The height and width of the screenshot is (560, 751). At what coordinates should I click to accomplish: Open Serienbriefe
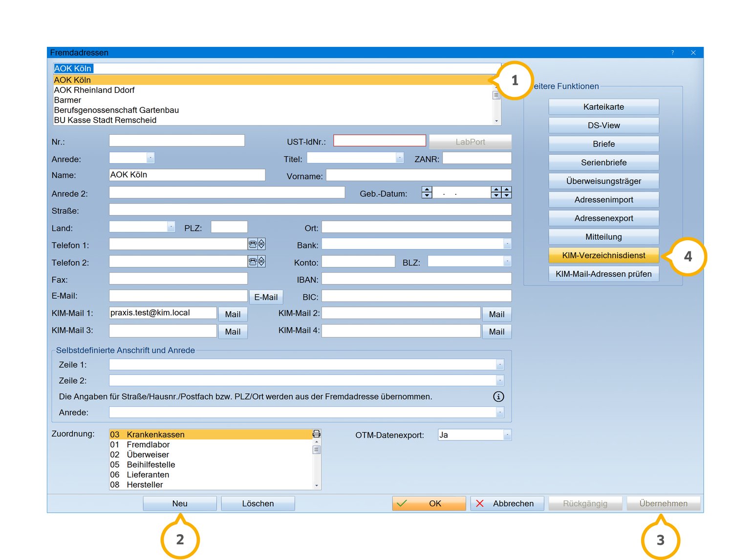click(603, 163)
